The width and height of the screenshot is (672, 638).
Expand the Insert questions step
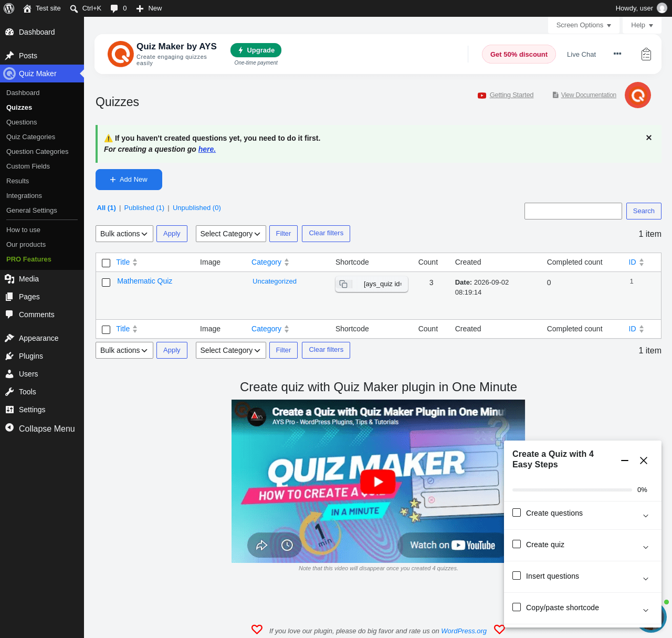tap(646, 579)
